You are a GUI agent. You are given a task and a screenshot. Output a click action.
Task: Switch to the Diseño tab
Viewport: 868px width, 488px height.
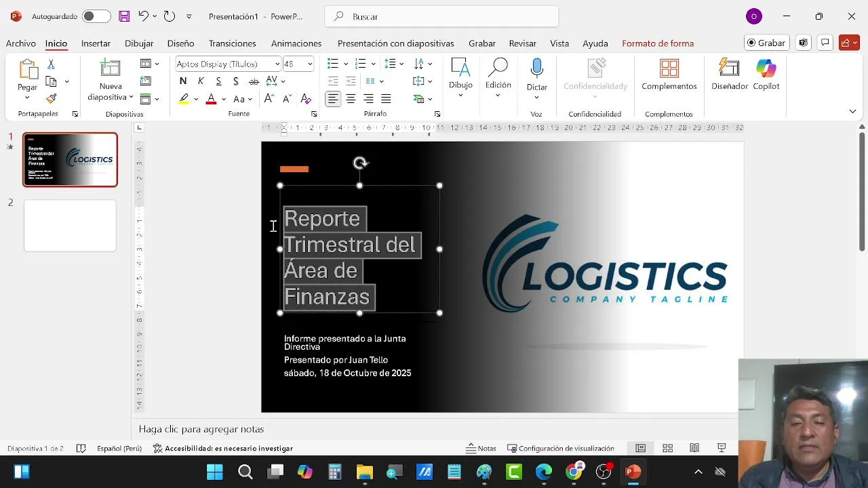tap(180, 43)
